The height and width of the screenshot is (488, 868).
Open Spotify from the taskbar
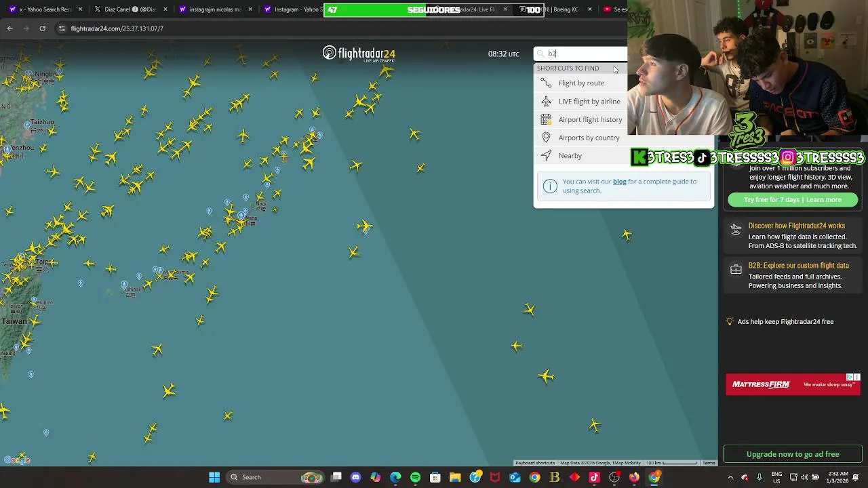click(415, 477)
